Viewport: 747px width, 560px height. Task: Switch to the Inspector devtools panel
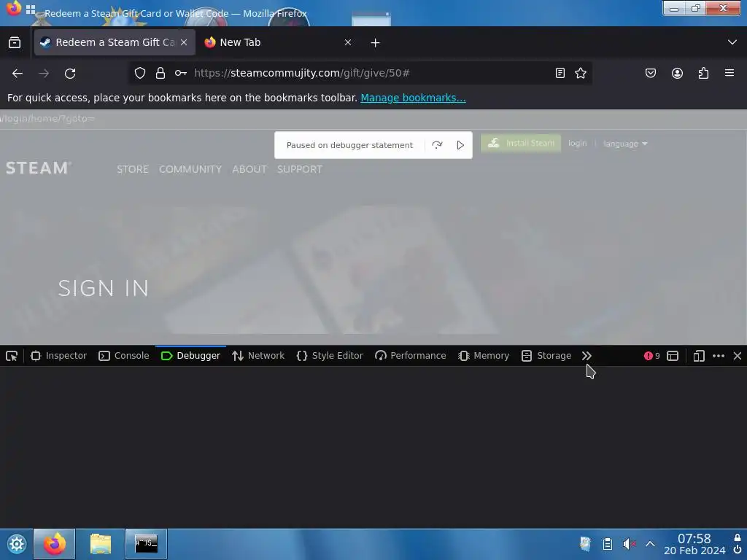click(x=58, y=356)
